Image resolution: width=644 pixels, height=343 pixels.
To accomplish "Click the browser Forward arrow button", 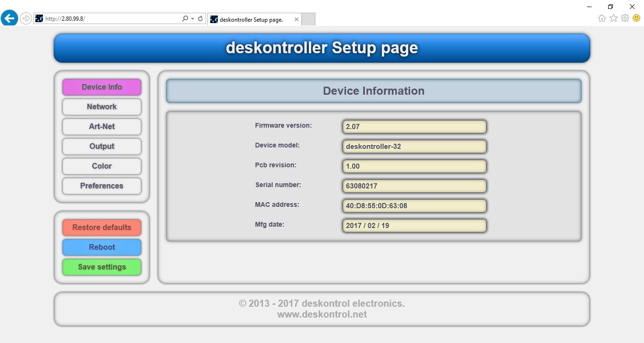I will click(x=26, y=18).
